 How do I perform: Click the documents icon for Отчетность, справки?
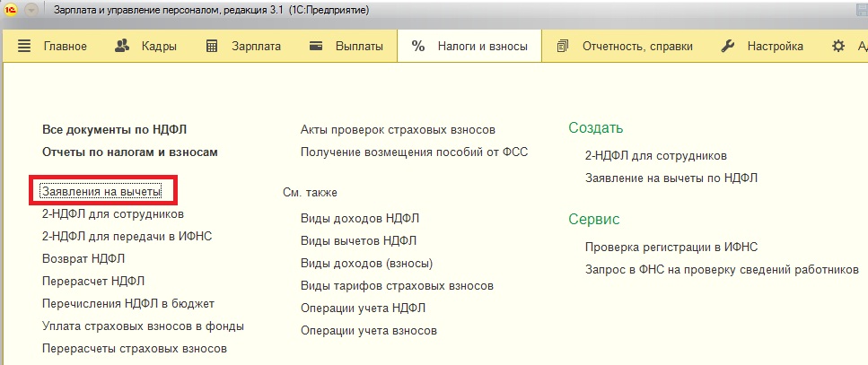564,47
